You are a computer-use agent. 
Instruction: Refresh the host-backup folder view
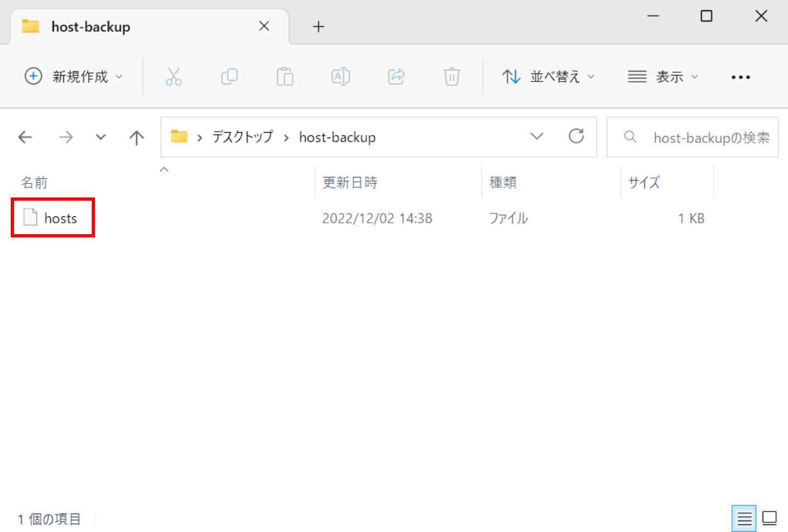[x=576, y=137]
